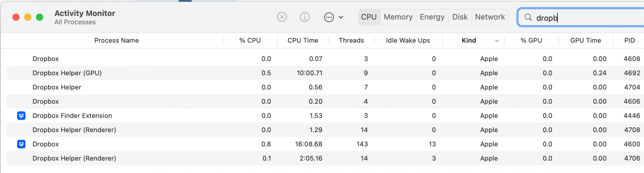Sort processes by CPU Time header
This screenshot has width=644, height=173.
tap(303, 40)
